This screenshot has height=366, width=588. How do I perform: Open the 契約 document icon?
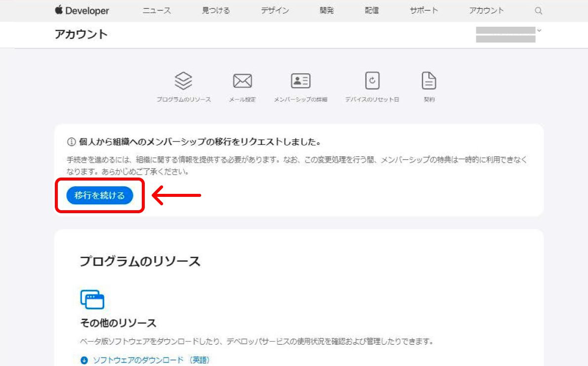coord(429,80)
